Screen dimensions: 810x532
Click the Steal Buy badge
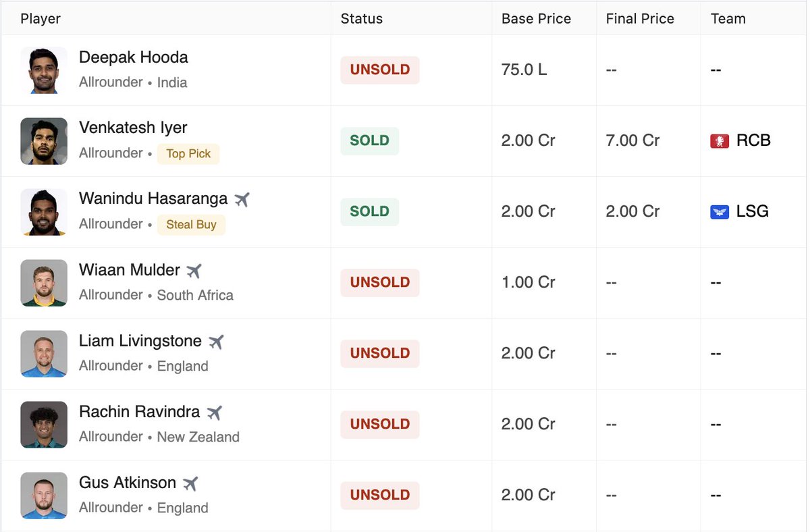(x=191, y=225)
